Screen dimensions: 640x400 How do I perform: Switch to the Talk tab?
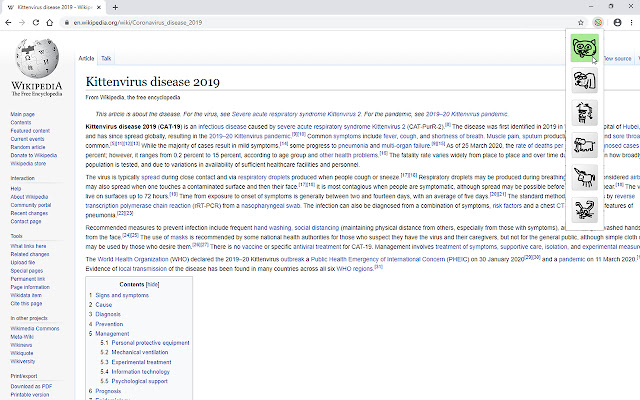(x=106, y=59)
